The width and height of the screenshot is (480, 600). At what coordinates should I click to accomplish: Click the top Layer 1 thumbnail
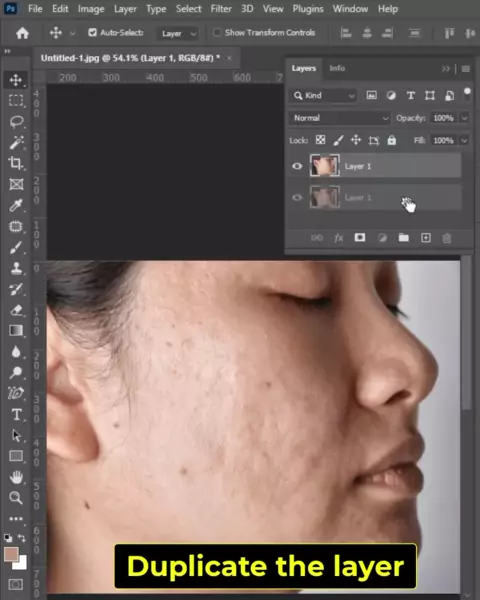(x=325, y=166)
